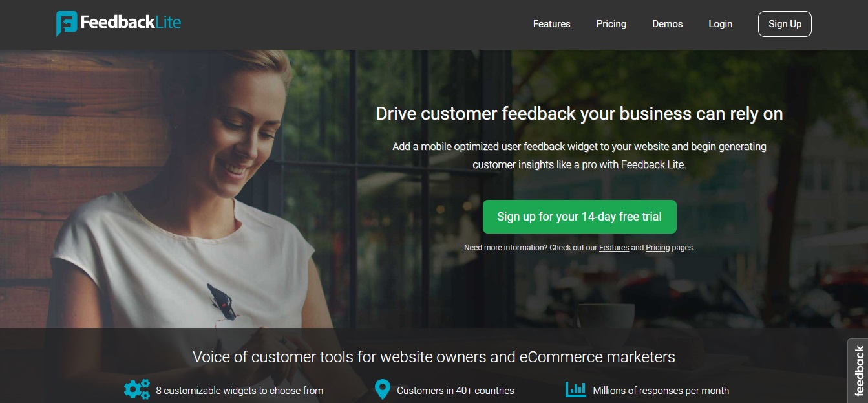The height and width of the screenshot is (403, 868).
Task: Follow the underlined Pricing link below button
Action: coord(658,248)
